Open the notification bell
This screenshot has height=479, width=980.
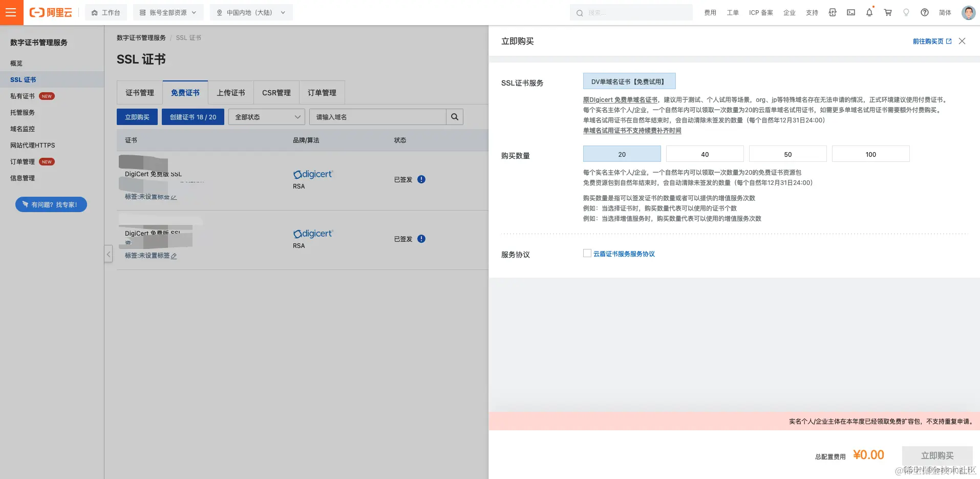pyautogui.click(x=869, y=12)
